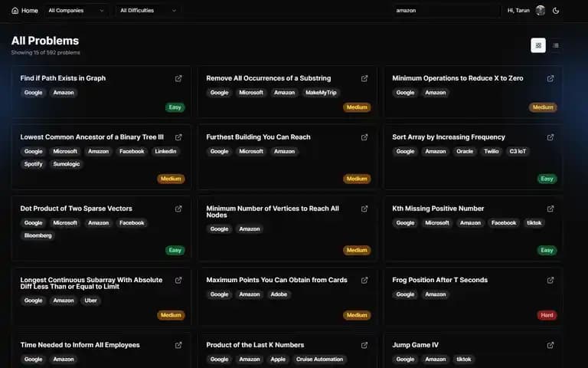Open Find if Path Exists in Graph problem

pos(63,78)
